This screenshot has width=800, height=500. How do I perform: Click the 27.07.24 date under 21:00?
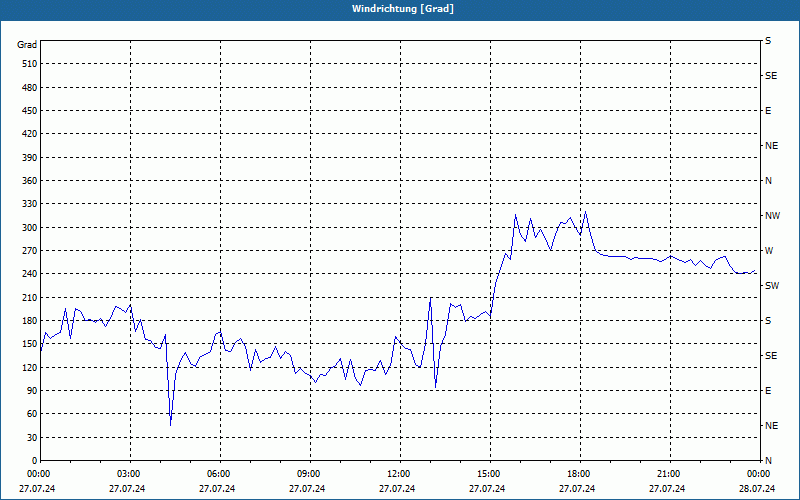tap(667, 489)
